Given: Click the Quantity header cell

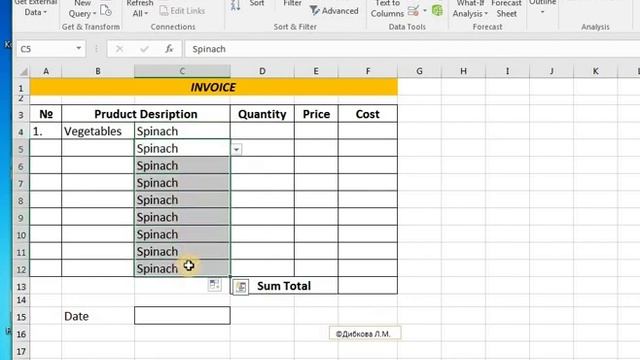Looking at the screenshot, I should tap(262, 114).
